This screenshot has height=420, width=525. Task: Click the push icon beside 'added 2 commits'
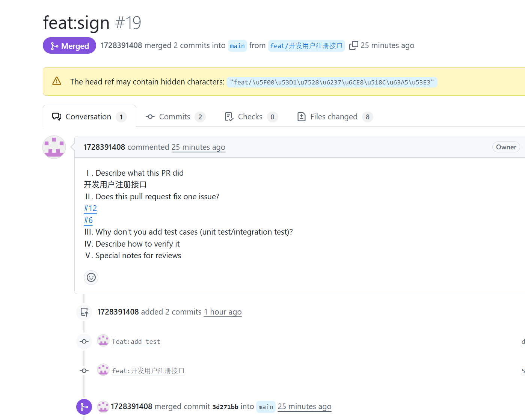(84, 312)
